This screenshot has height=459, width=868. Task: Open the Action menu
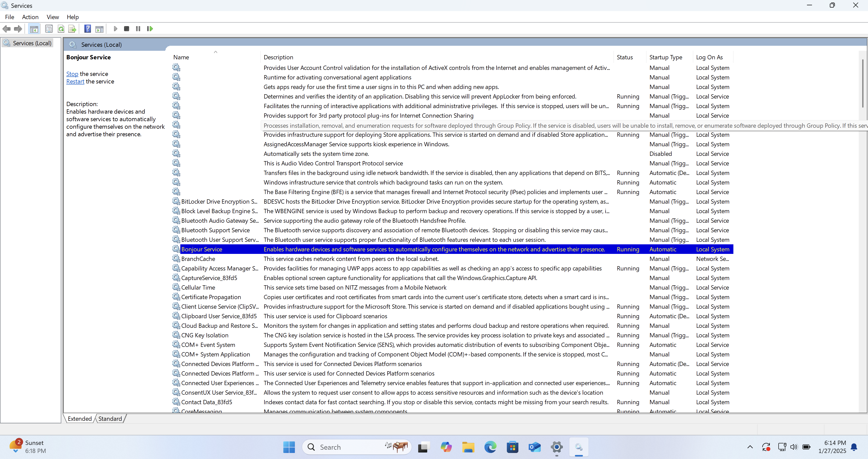(30, 17)
